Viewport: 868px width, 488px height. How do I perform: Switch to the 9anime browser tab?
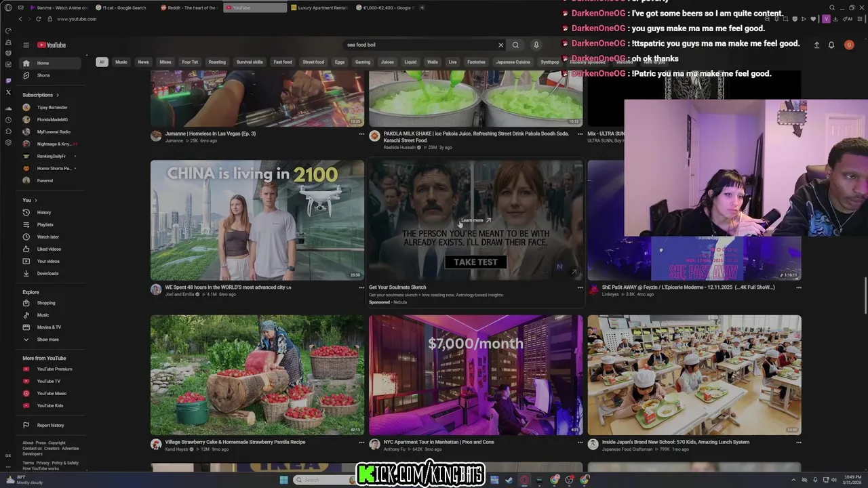pyautogui.click(x=60, y=7)
